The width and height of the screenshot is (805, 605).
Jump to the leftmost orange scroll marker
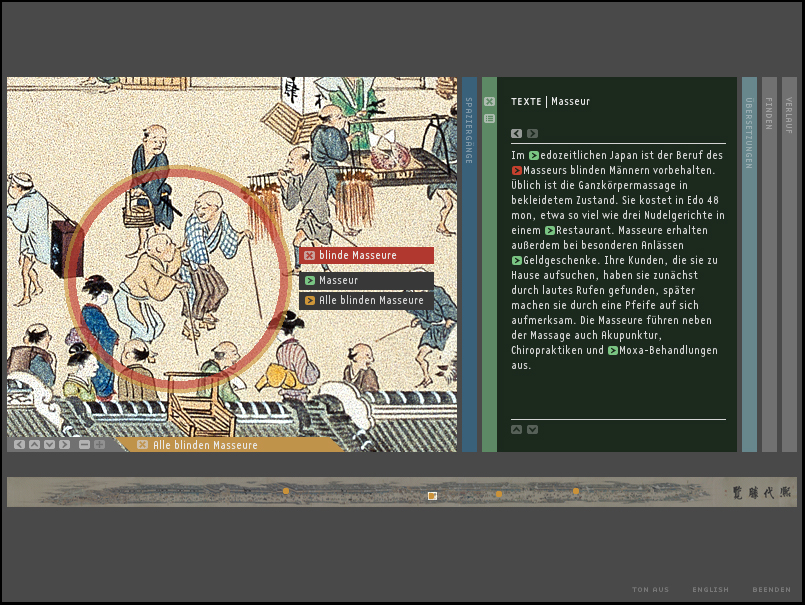click(286, 491)
